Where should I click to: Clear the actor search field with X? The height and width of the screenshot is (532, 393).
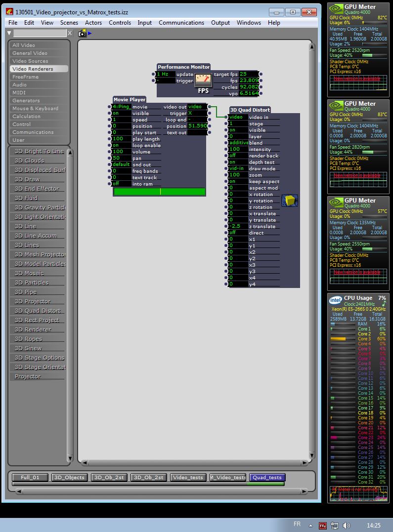pos(70,33)
